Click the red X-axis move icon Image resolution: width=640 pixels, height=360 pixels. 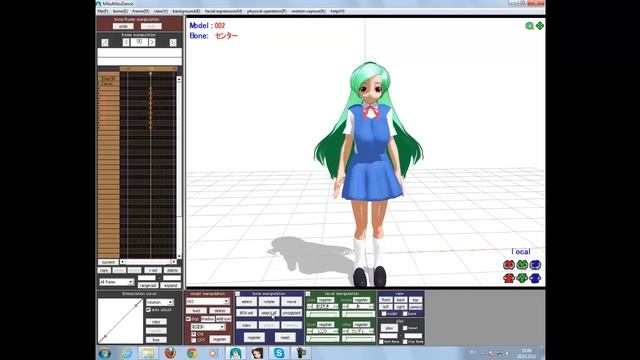click(x=509, y=278)
